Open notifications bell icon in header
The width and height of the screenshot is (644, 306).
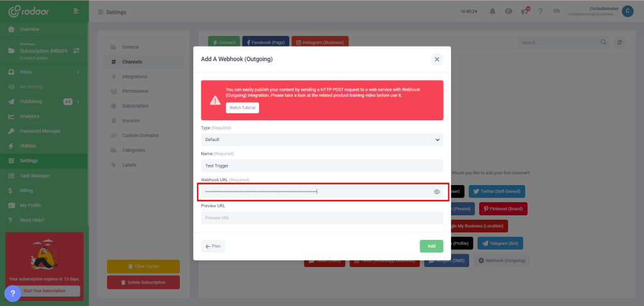[492, 11]
